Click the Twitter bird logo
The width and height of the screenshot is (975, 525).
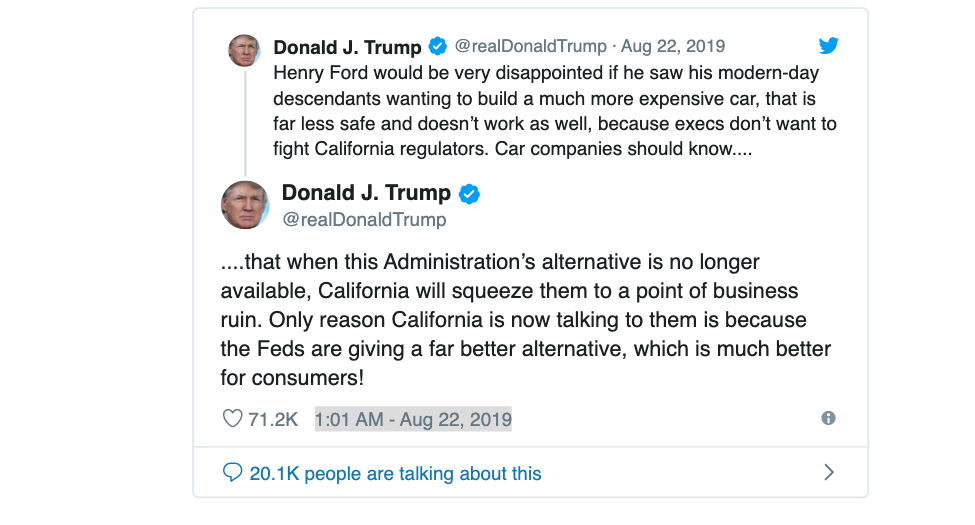coord(828,46)
